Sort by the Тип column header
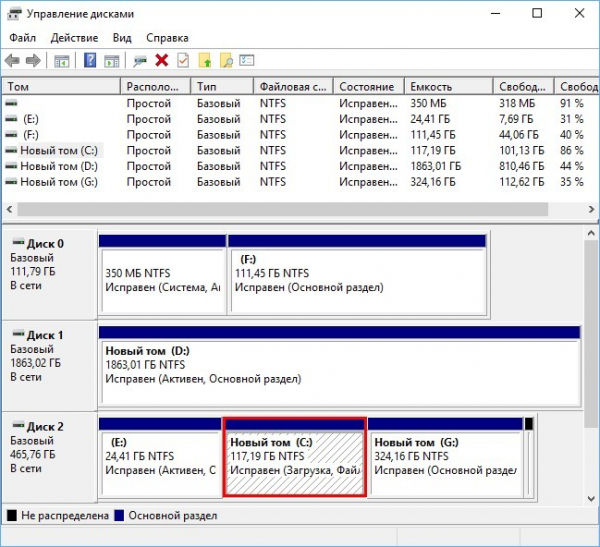The width and height of the screenshot is (600, 547). click(222, 87)
